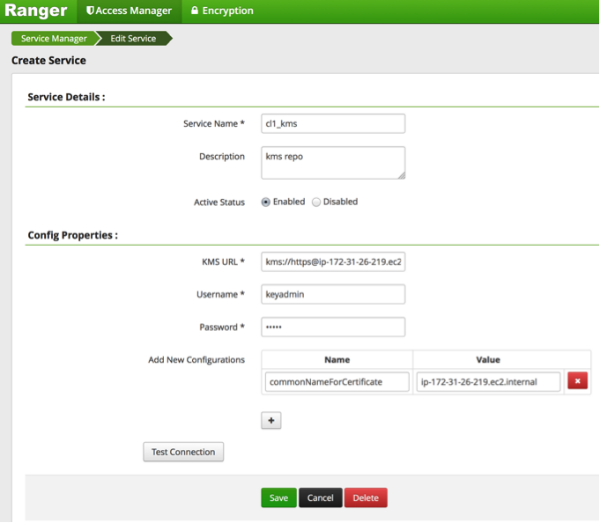Click the Description text area
The height and width of the screenshot is (523, 600).
(332, 163)
